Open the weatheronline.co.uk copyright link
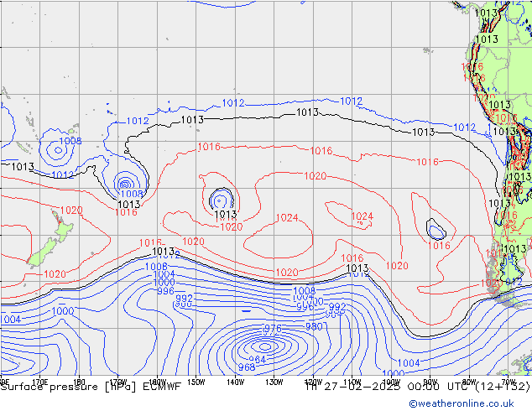The width and height of the screenshot is (532, 411). click(462, 403)
